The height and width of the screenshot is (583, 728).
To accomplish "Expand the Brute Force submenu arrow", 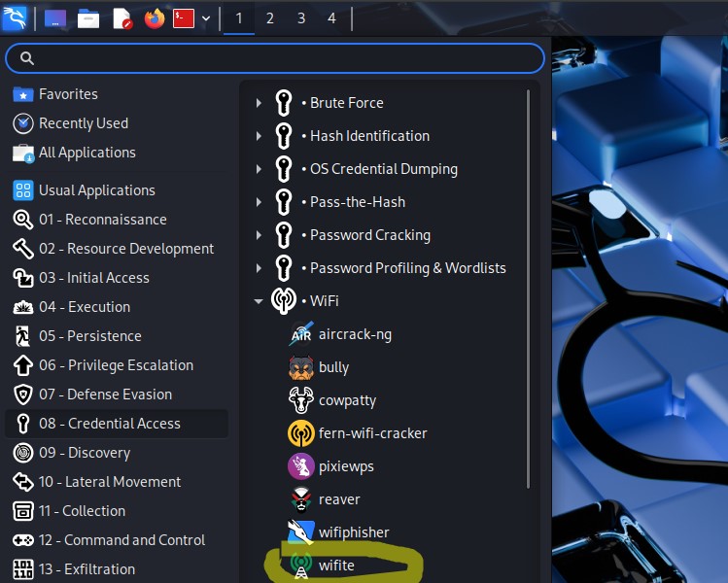I will [x=260, y=103].
